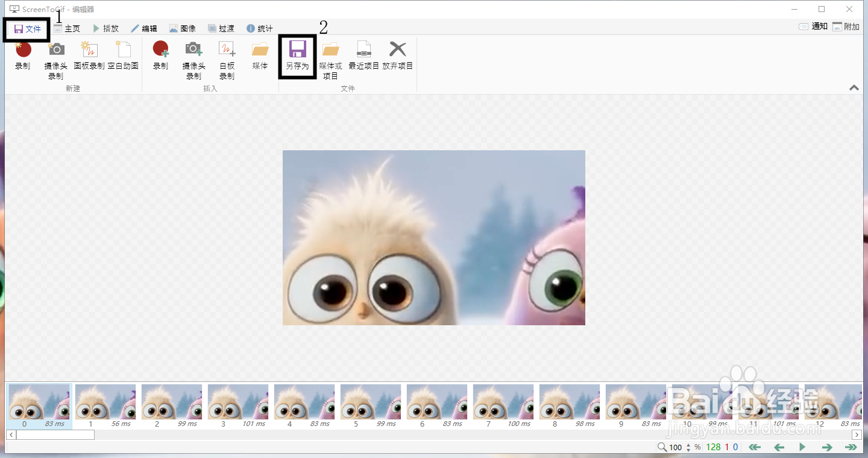Select frame 12 thumbnail
Screen dimensions: 868x458
(x=832, y=406)
